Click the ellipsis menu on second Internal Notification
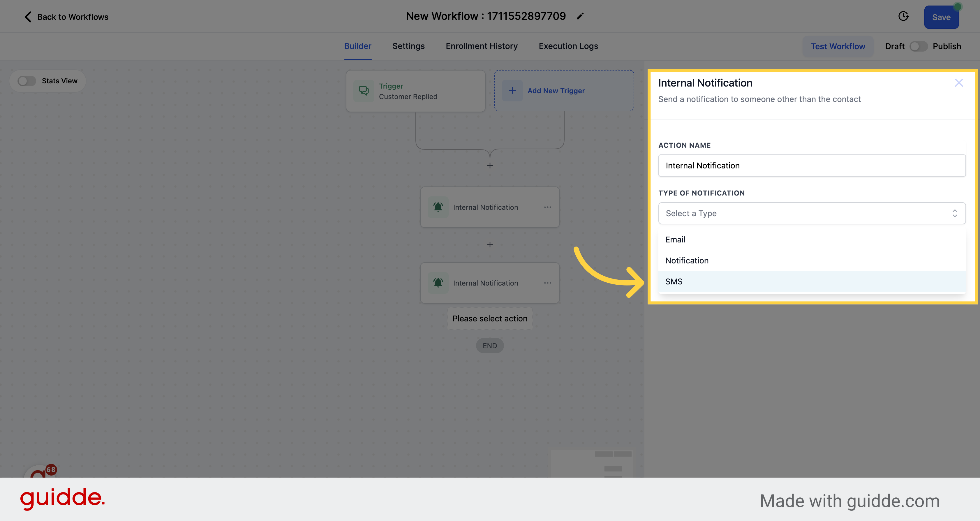The height and width of the screenshot is (521, 980). point(547,283)
